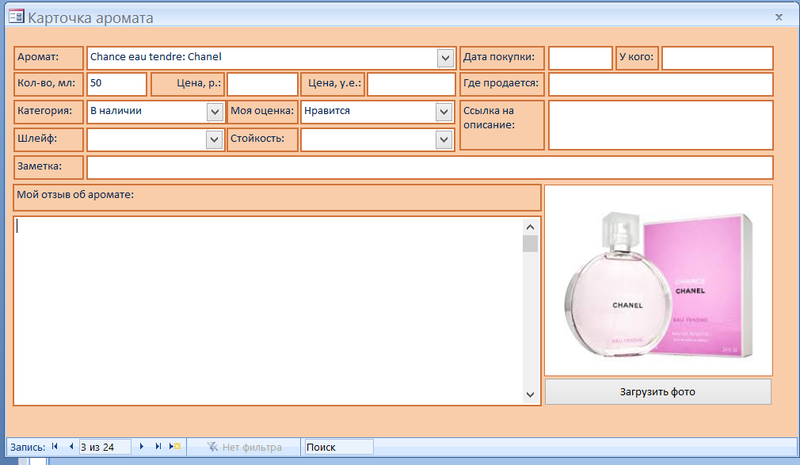The height and width of the screenshot is (465, 800).
Task: Click the Chance eau tendre: Chanel text
Action: tap(156, 57)
